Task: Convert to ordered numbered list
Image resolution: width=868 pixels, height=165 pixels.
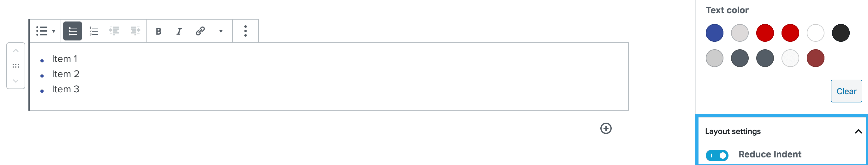Action: (x=94, y=31)
